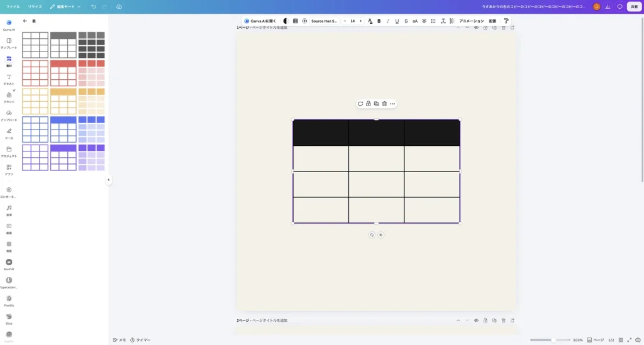Open the table cell color picker

click(286, 21)
